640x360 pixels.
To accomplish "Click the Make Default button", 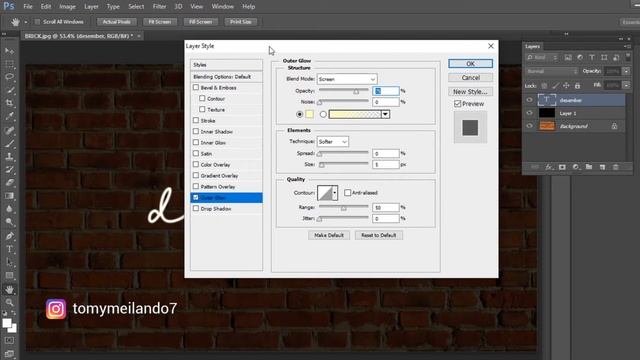I will [x=329, y=235].
